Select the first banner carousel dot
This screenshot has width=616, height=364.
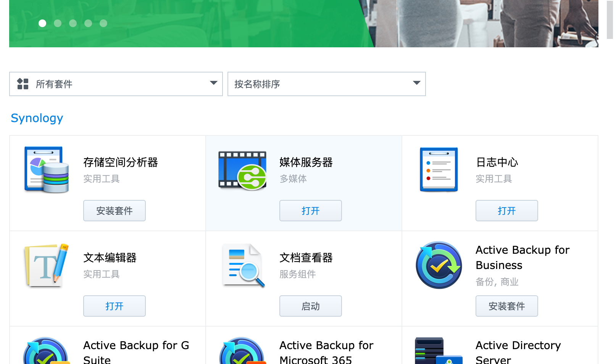42,23
